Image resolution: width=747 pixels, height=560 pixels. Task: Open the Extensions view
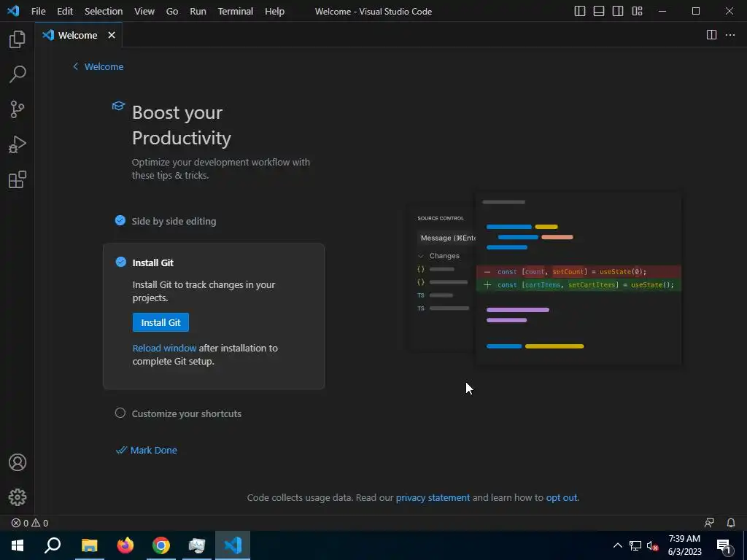(18, 180)
